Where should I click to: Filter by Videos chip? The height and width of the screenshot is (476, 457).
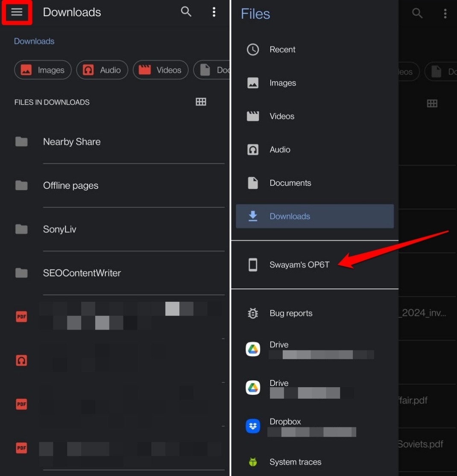coord(160,70)
